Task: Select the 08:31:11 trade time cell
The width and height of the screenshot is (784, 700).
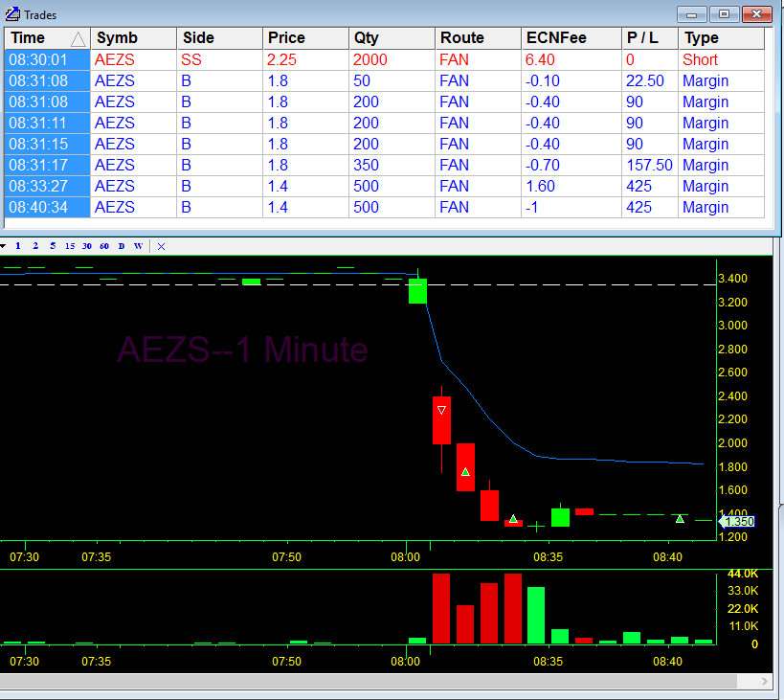Action: pos(48,123)
